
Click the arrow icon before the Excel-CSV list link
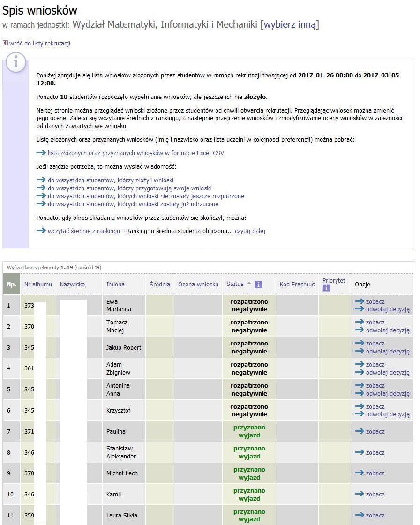(41, 153)
